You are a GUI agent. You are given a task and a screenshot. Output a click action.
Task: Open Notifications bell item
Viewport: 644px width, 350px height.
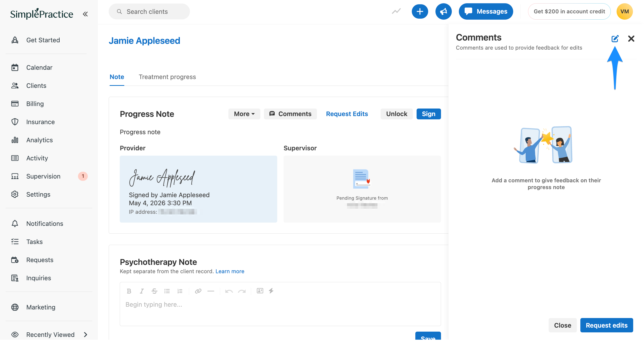click(45, 224)
